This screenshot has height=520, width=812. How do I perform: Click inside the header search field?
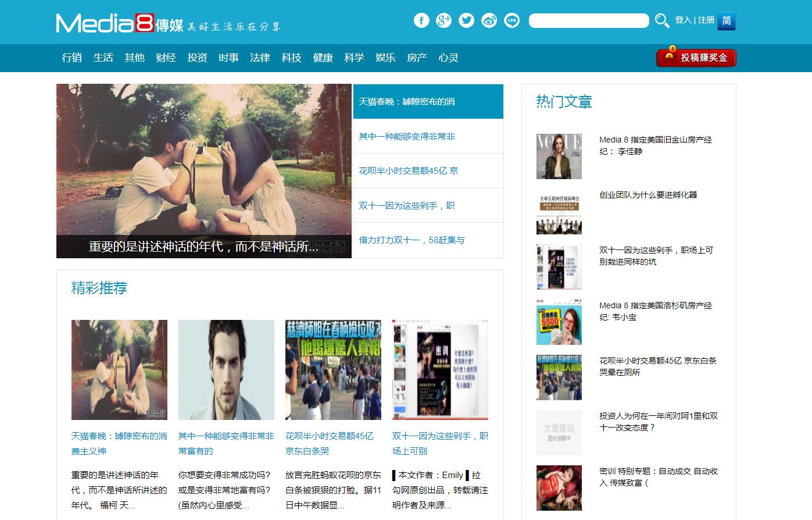(x=588, y=21)
